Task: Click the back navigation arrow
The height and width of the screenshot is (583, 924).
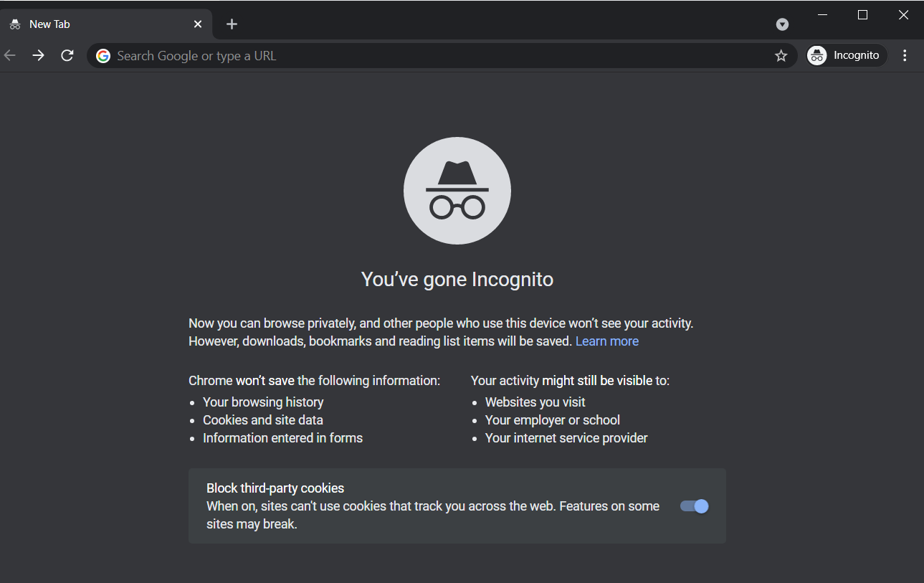Action: 10,55
